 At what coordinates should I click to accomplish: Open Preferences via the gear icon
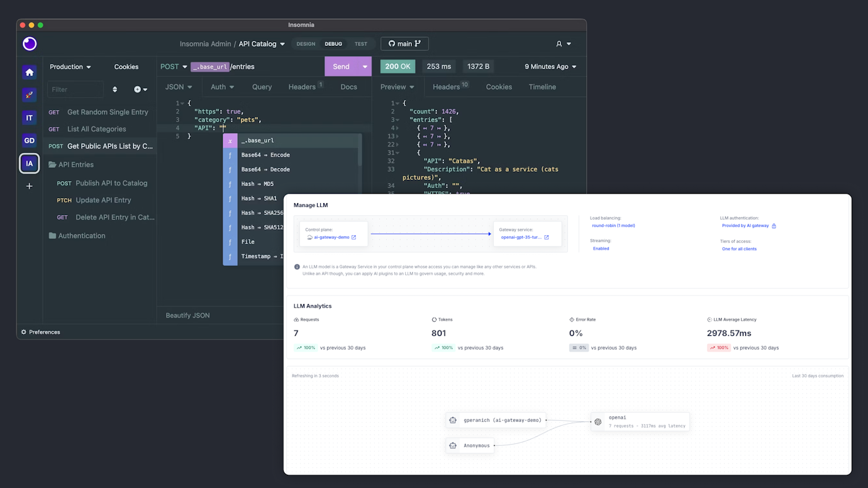[x=23, y=331]
